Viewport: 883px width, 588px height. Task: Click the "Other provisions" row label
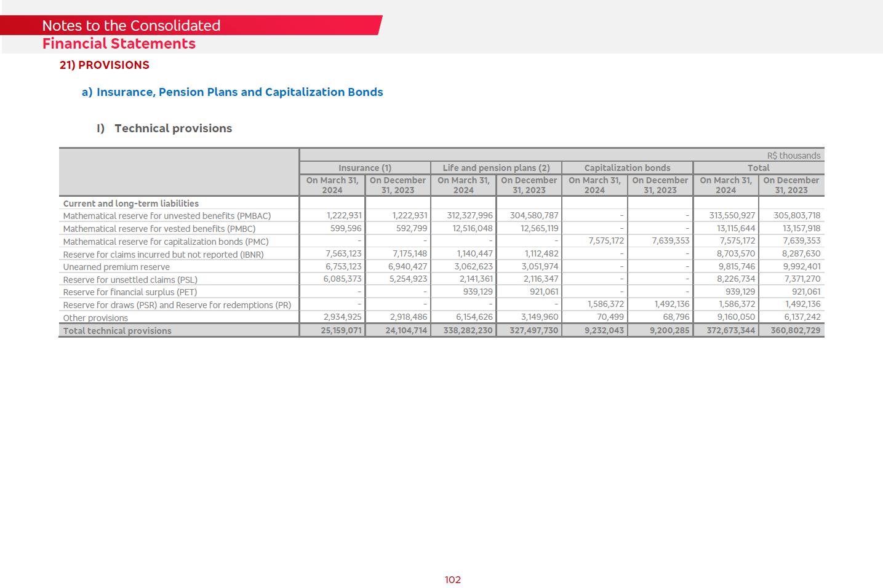[95, 318]
